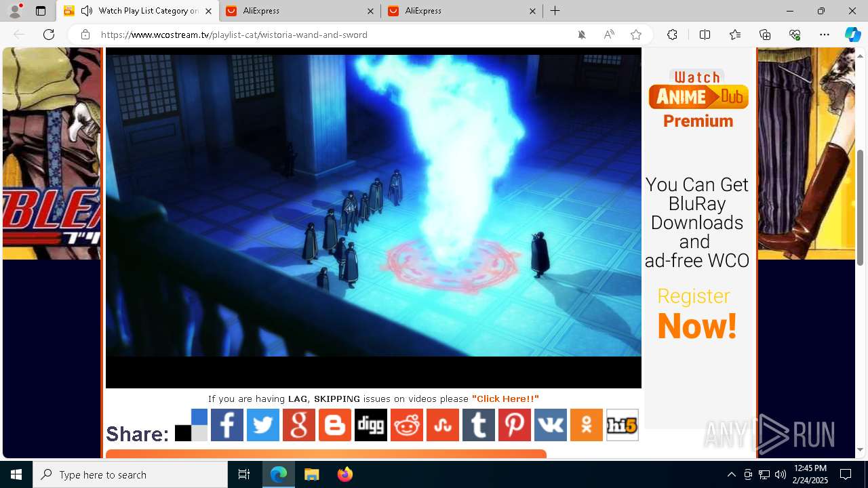This screenshot has width=868, height=488.
Task: Switch to the first AliExpress tab
Action: [x=298, y=11]
